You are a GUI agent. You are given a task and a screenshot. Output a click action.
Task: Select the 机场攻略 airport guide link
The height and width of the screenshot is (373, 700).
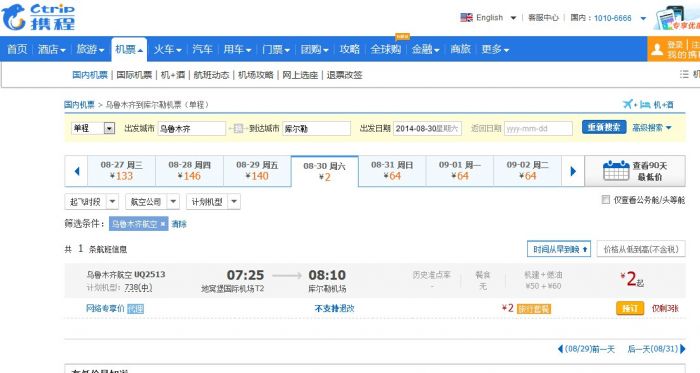[255, 75]
